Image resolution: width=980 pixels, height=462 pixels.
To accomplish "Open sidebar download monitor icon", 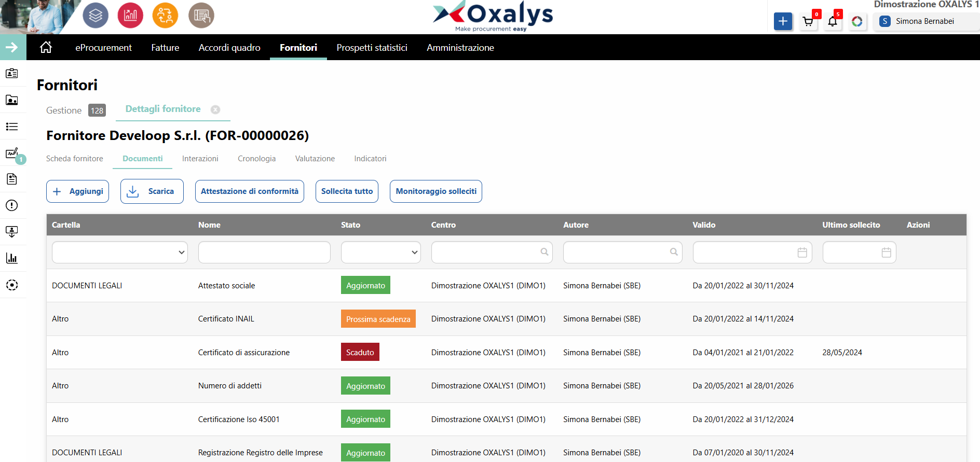I will pos(12,232).
